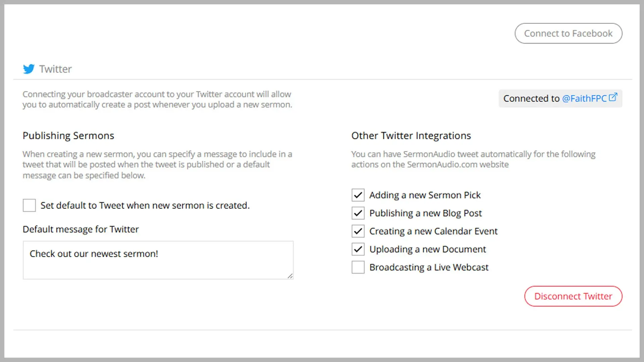Image resolution: width=644 pixels, height=362 pixels.
Task: Click the Disconnect Twitter button
Action: click(573, 296)
